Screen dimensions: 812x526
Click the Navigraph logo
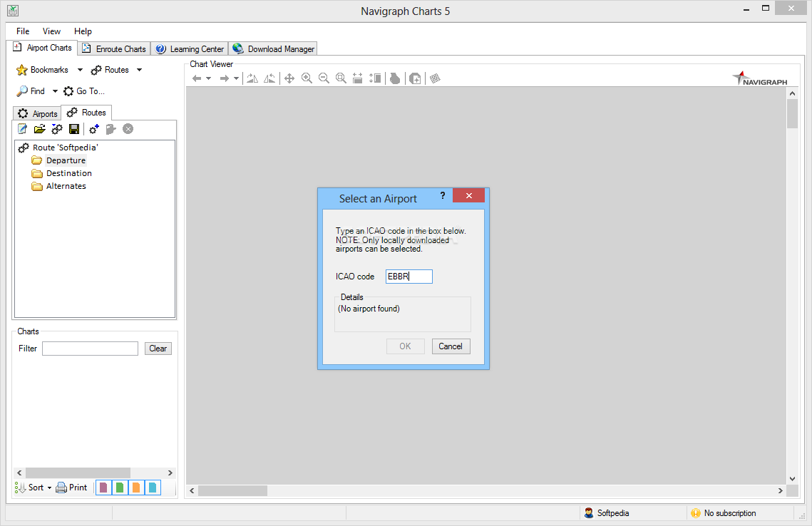[x=760, y=78]
